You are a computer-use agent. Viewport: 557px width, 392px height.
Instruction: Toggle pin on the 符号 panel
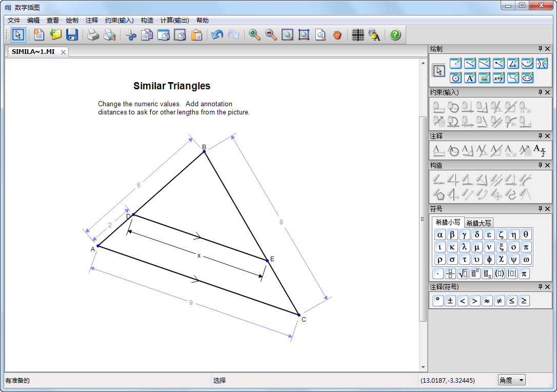pos(540,209)
